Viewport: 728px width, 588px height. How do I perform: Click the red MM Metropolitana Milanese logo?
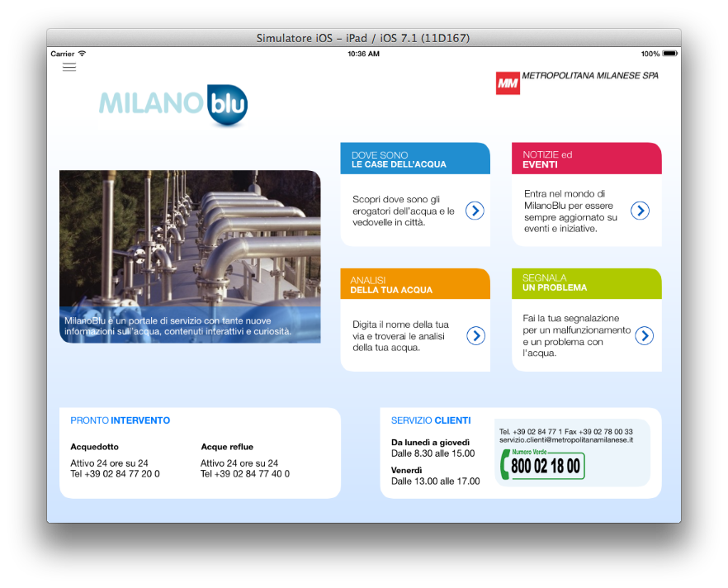[508, 83]
